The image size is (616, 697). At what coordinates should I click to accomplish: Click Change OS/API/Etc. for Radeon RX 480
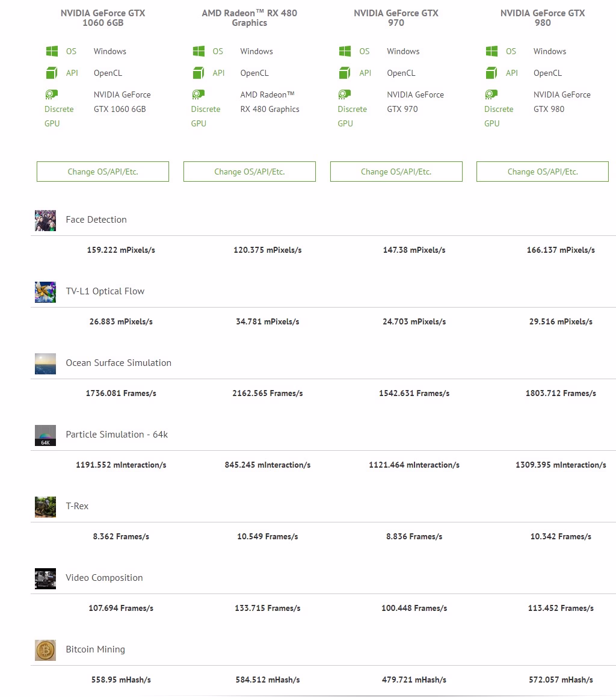[249, 172]
